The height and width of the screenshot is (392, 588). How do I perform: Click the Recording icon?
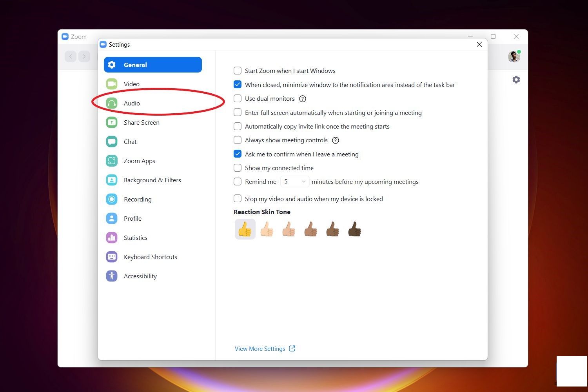112,199
